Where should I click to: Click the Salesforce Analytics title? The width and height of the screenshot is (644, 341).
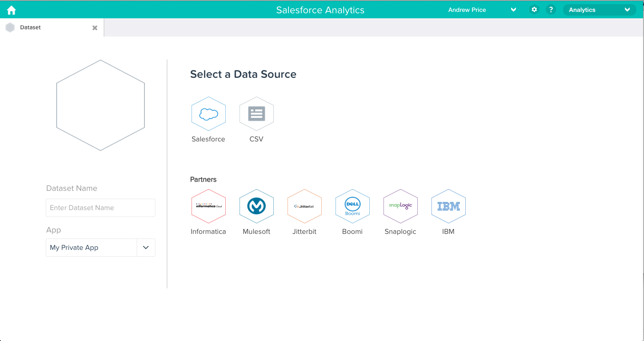[320, 10]
